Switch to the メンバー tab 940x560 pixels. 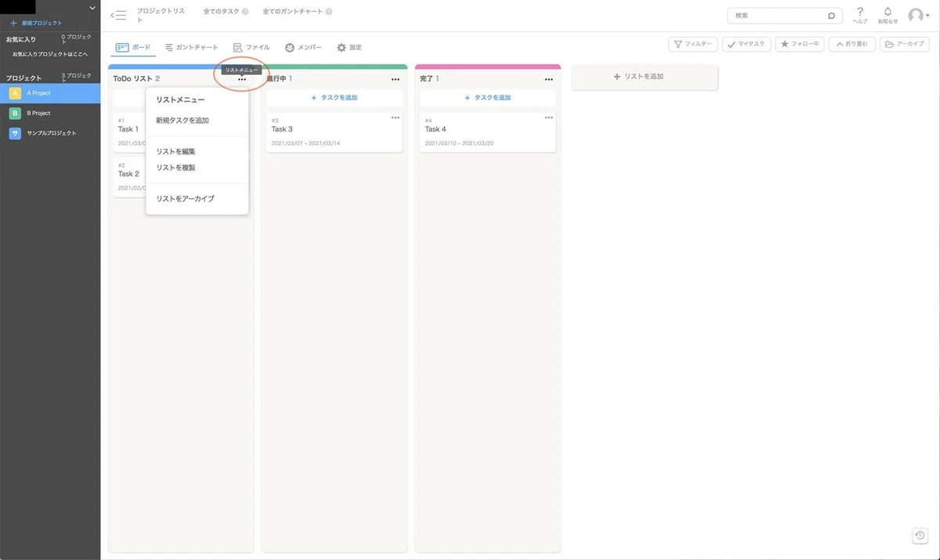point(303,48)
